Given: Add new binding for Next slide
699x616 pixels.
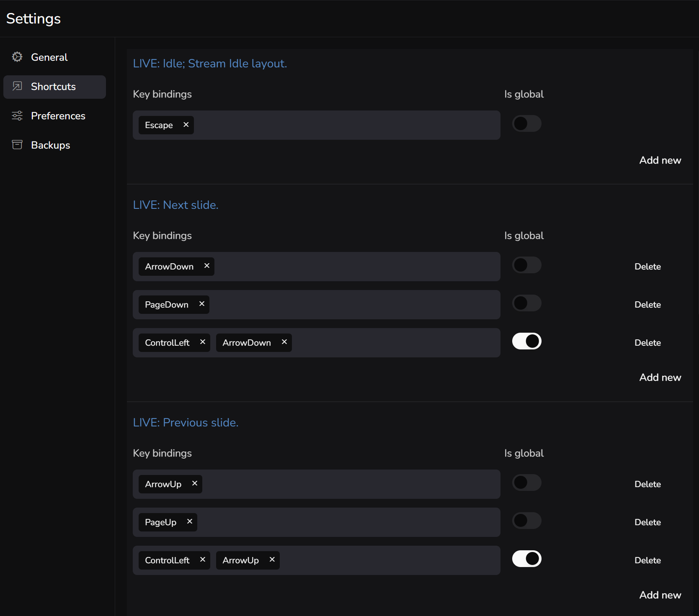Looking at the screenshot, I should point(660,377).
